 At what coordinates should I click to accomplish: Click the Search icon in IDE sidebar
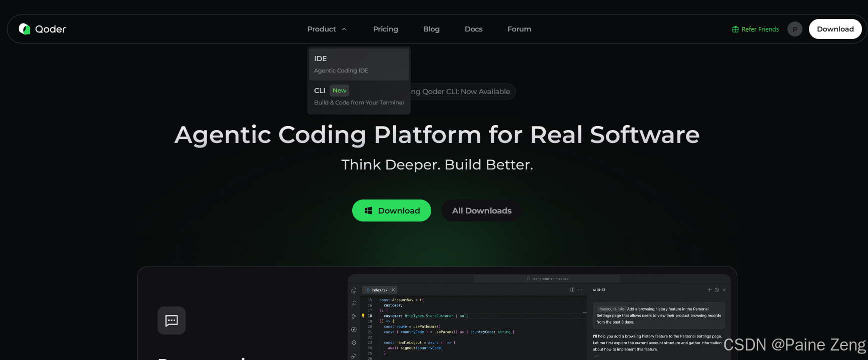[x=354, y=303]
